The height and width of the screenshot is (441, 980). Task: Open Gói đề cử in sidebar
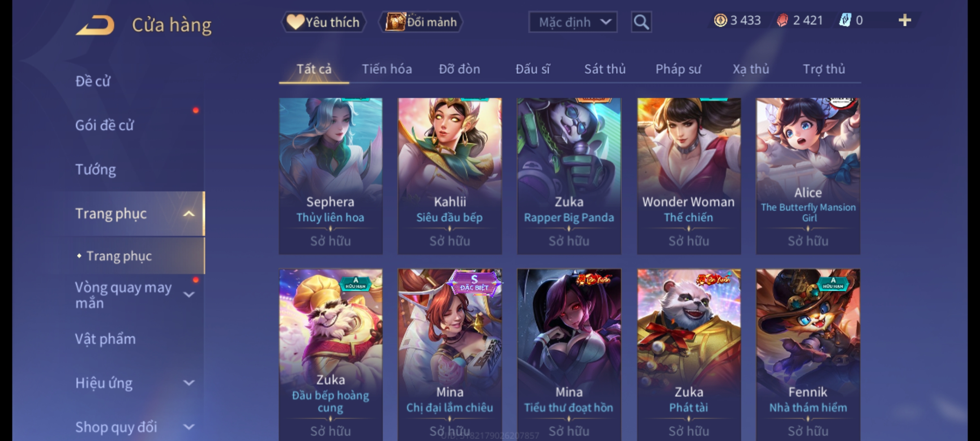105,125
